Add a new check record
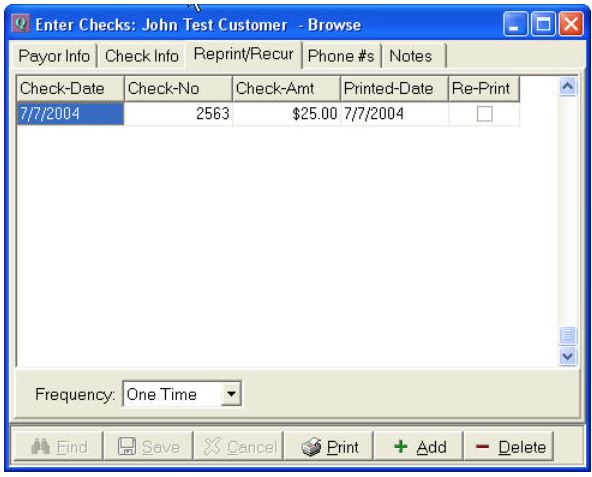Screen dimensions: 592x477 [418, 447]
